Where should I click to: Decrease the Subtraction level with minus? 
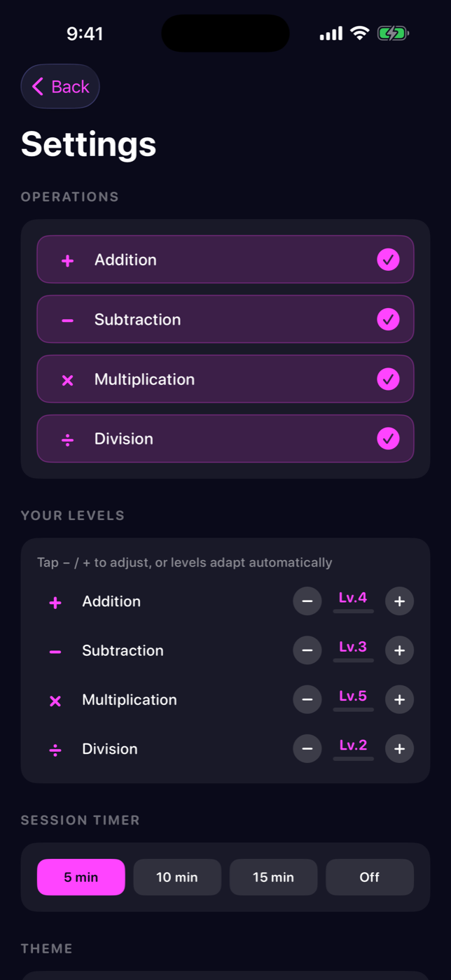307,650
